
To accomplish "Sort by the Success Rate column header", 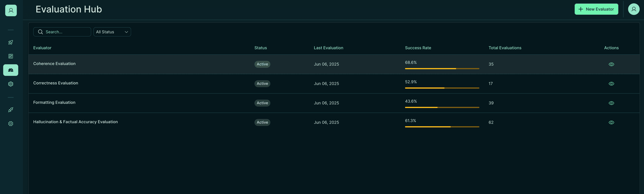I will [x=418, y=48].
